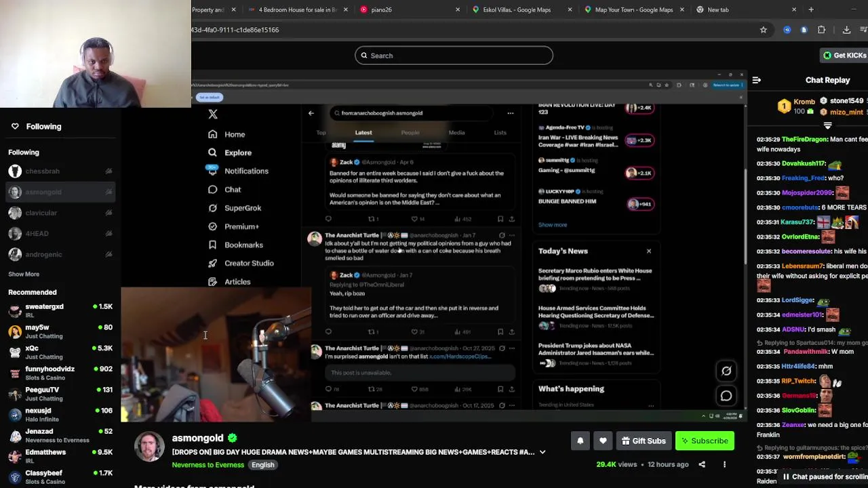Viewport: 868px width, 488px height.
Task: Click the English language tag
Action: 263,465
